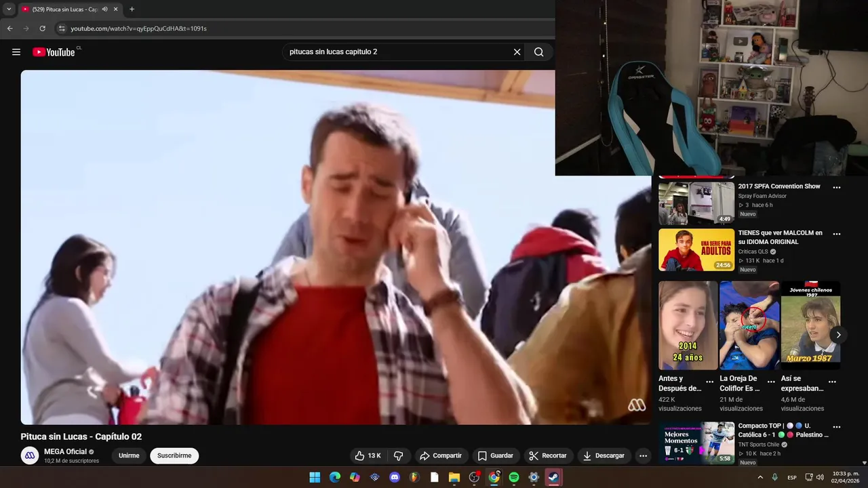Save video with Guardar button

coord(495,455)
